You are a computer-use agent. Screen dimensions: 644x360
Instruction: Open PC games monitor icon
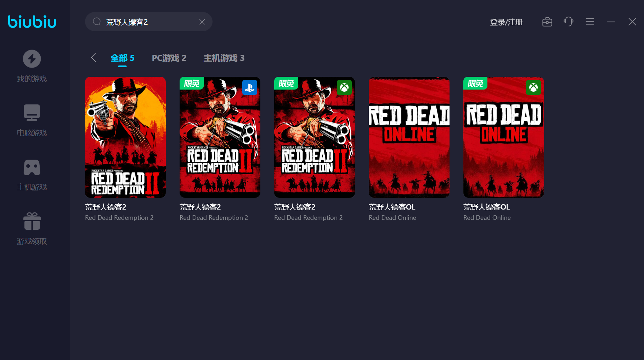32,113
